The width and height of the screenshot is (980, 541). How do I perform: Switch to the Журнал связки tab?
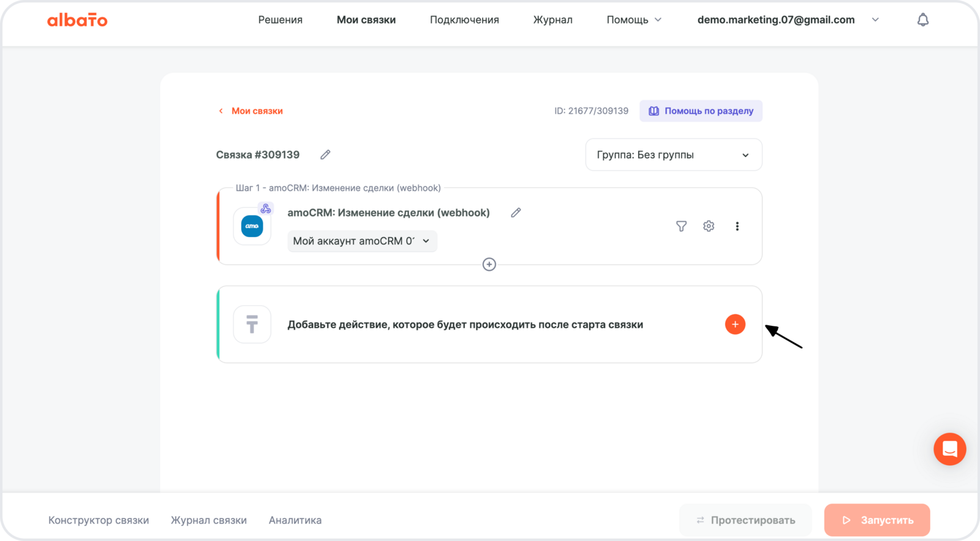209,520
